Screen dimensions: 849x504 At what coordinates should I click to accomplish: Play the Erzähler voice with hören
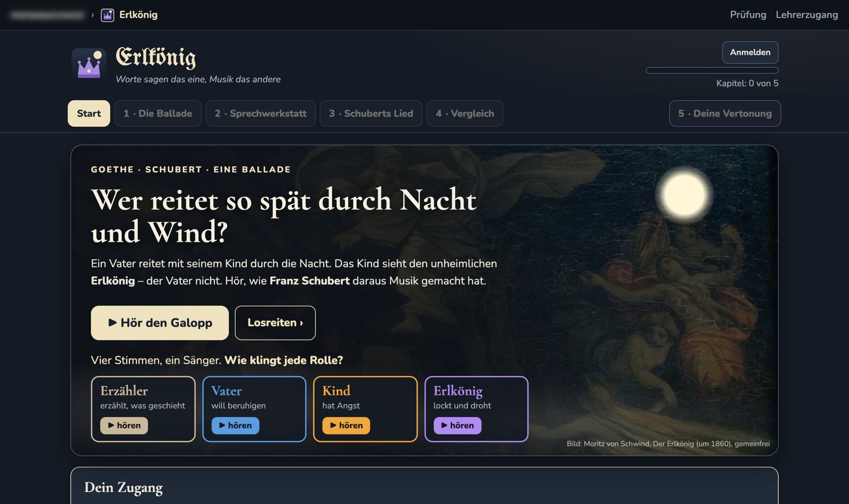124,425
